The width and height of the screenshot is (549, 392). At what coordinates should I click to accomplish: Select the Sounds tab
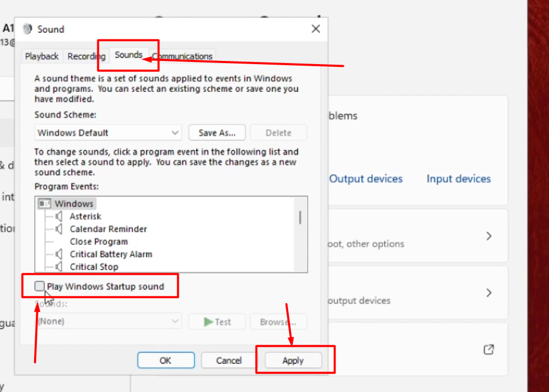tap(128, 55)
